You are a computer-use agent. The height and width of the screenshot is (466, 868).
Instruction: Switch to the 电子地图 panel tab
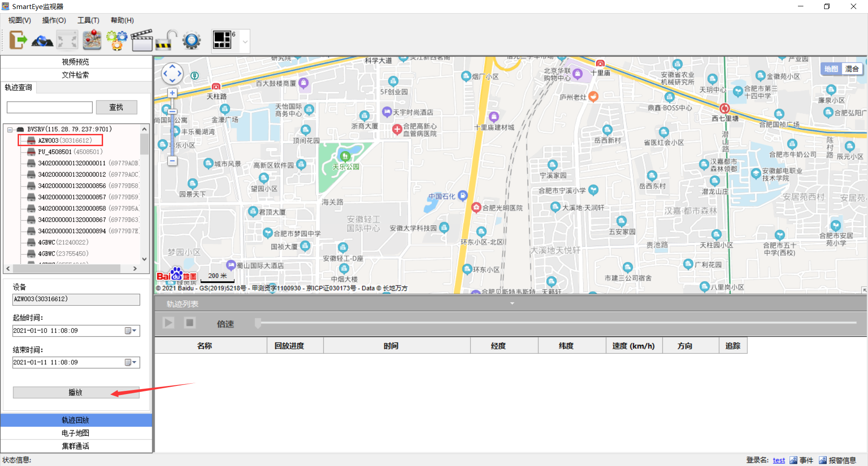(x=75, y=433)
